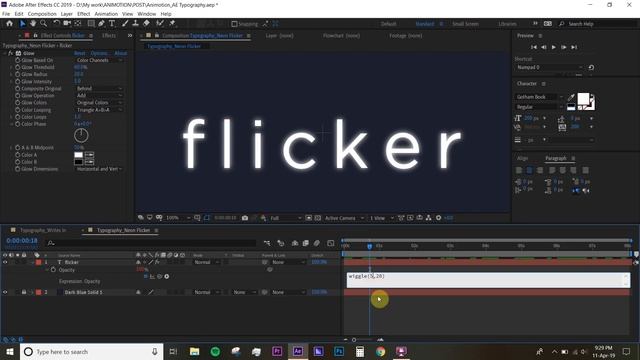The image size is (640, 360).
Task: Open Color Looping dropdown
Action: pyautogui.click(x=99, y=110)
